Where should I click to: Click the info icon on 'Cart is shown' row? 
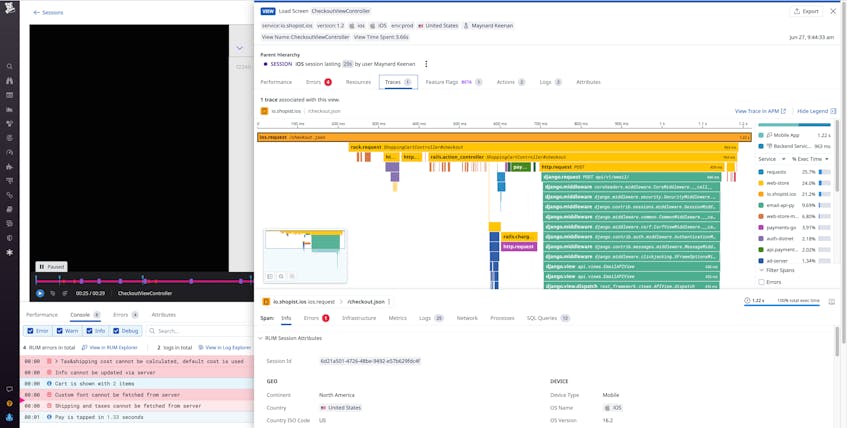point(49,383)
